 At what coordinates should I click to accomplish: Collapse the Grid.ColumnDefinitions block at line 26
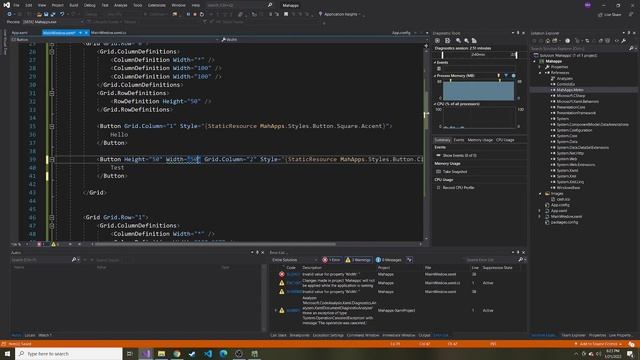(x=52, y=52)
